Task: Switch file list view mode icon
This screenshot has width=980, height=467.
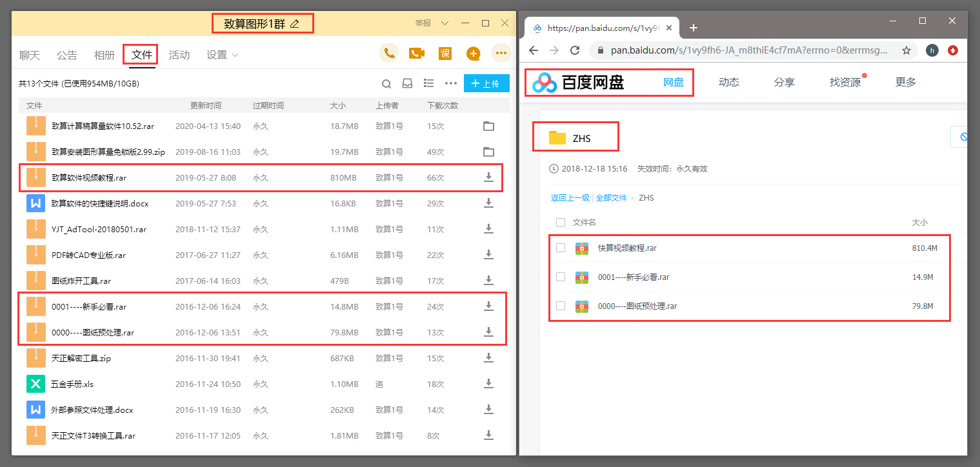Action: (428, 83)
